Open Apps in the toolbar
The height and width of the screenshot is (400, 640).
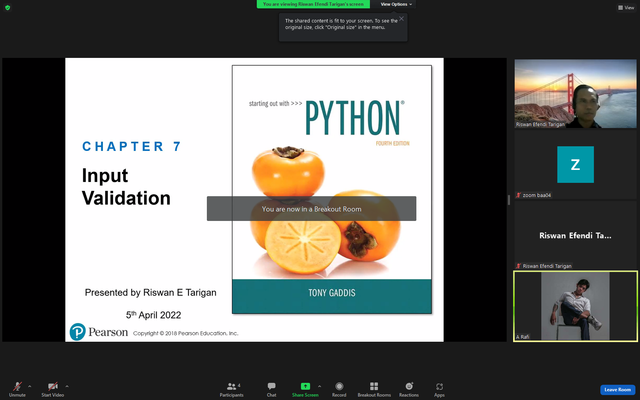click(x=439, y=389)
